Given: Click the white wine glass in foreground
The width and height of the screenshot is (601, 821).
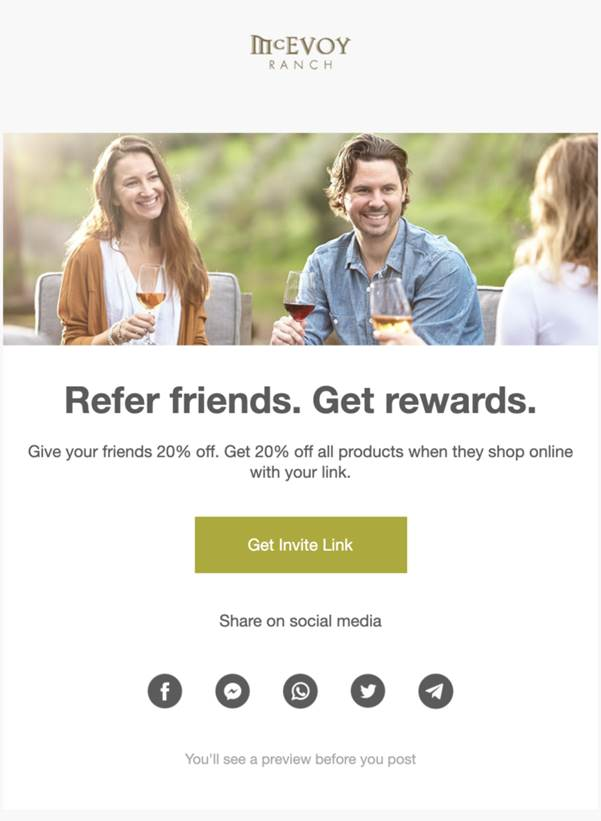Looking at the screenshot, I should click(x=391, y=306).
